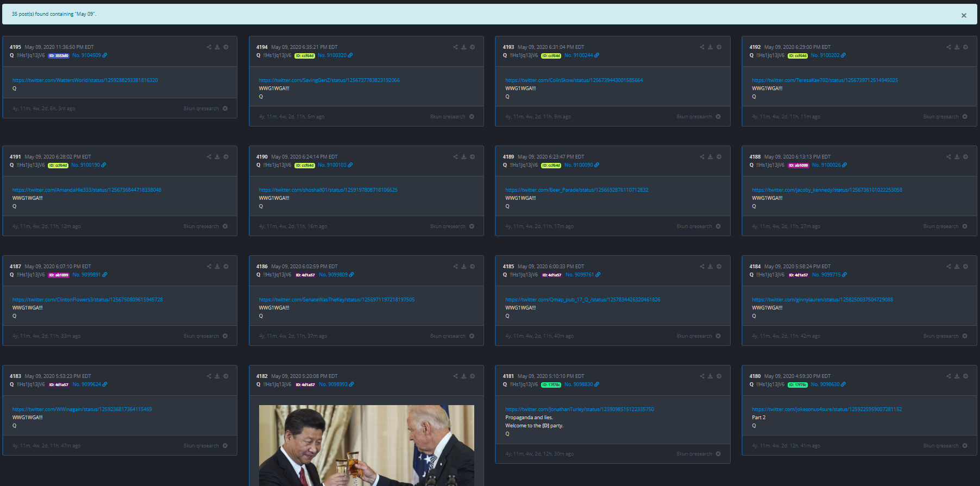The width and height of the screenshot is (980, 486).
Task: Share post 4183
Action: pyautogui.click(x=209, y=376)
